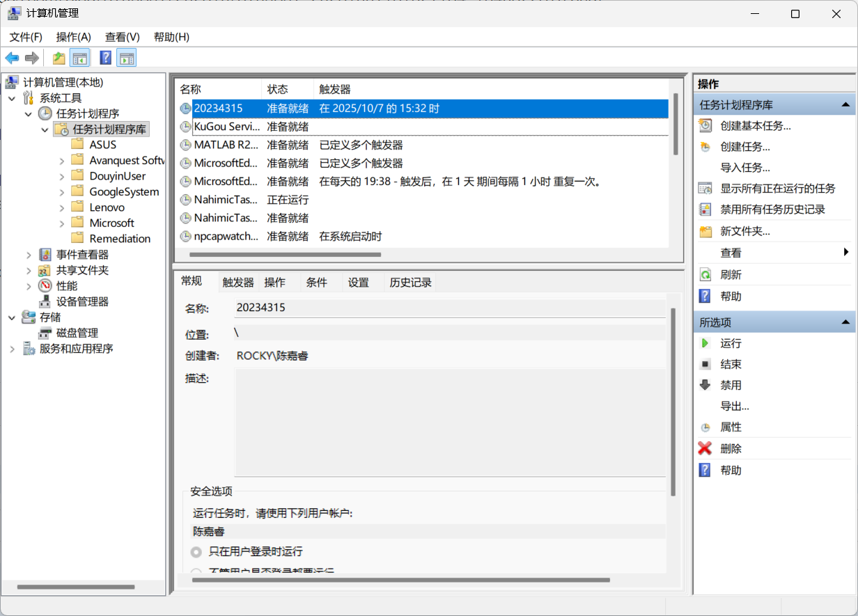Click the Event Viewer (事件查看器) tree icon

click(x=45, y=255)
